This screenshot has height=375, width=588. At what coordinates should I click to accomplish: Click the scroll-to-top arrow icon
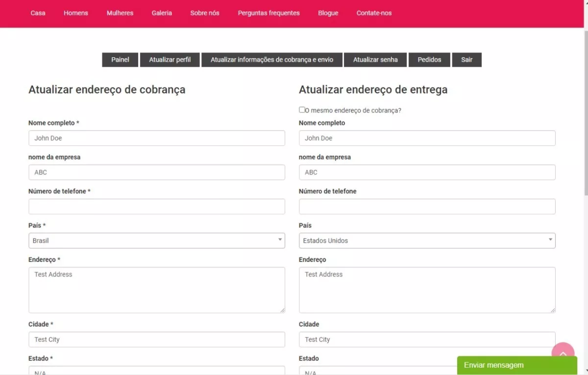click(x=563, y=350)
